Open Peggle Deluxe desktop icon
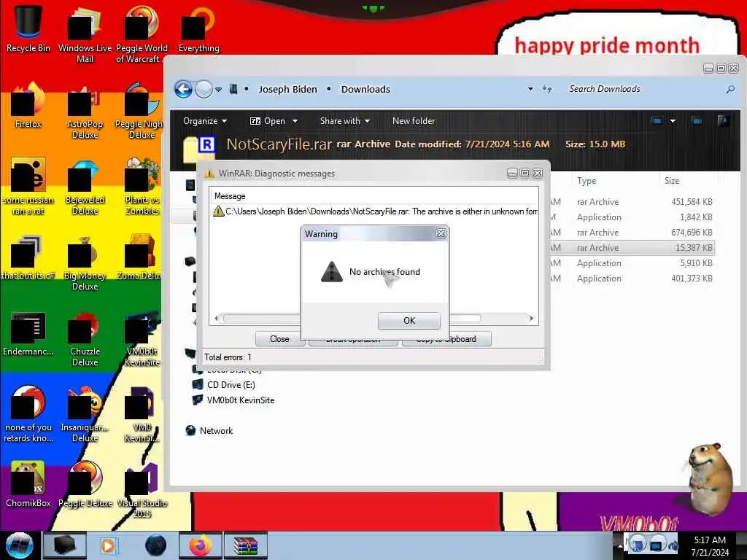 tap(85, 484)
